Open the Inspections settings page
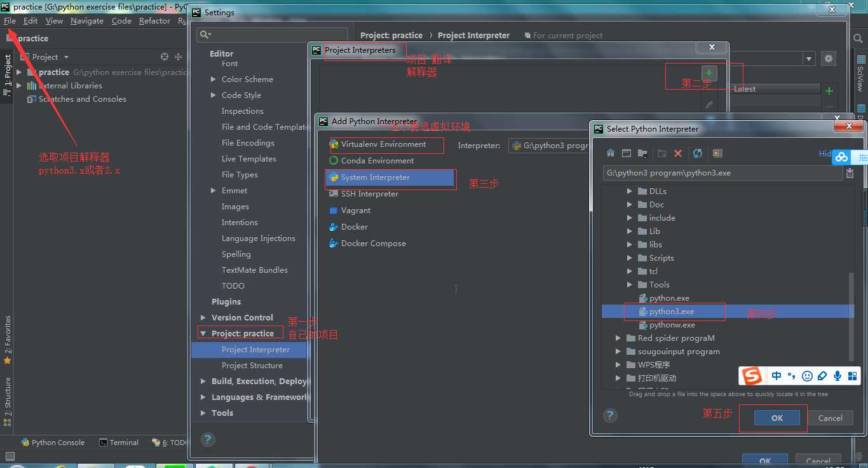The width and height of the screenshot is (868, 468). [x=243, y=111]
